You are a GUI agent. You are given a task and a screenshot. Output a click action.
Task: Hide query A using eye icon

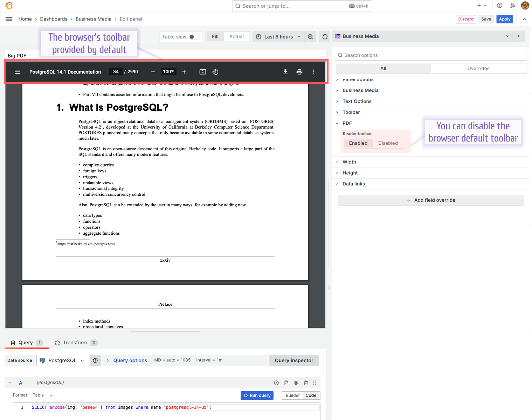click(296, 383)
